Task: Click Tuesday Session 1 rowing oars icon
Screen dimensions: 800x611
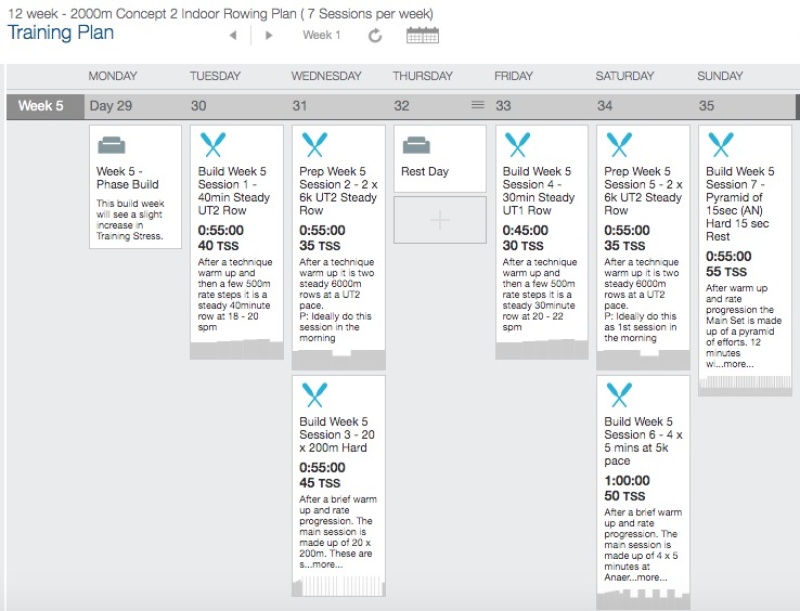Action: (x=212, y=146)
